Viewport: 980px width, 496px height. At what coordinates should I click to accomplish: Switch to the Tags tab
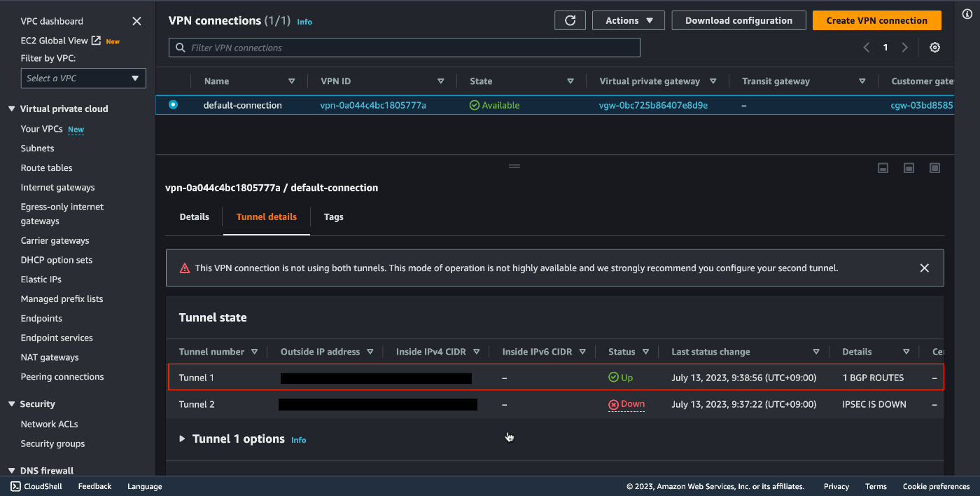coord(334,216)
